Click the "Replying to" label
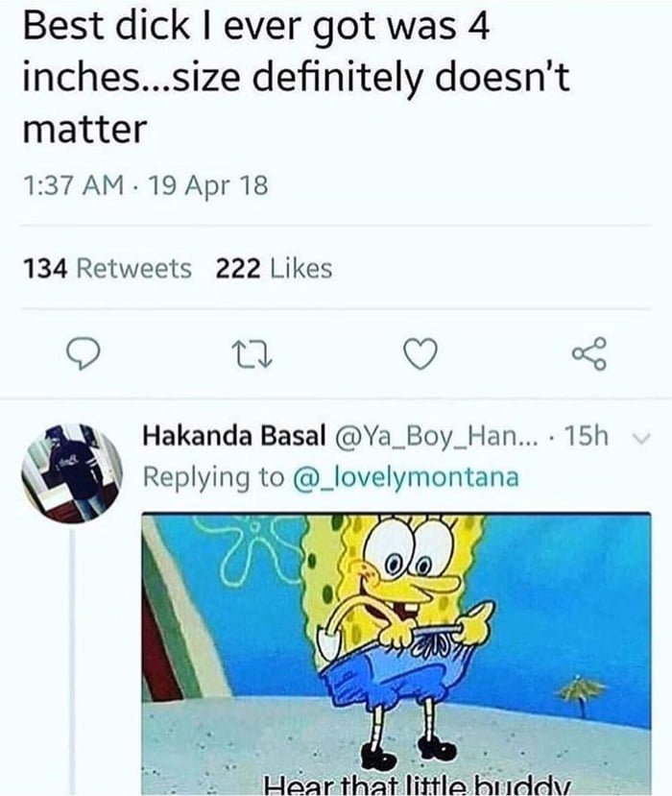The width and height of the screenshot is (672, 796). click(211, 477)
